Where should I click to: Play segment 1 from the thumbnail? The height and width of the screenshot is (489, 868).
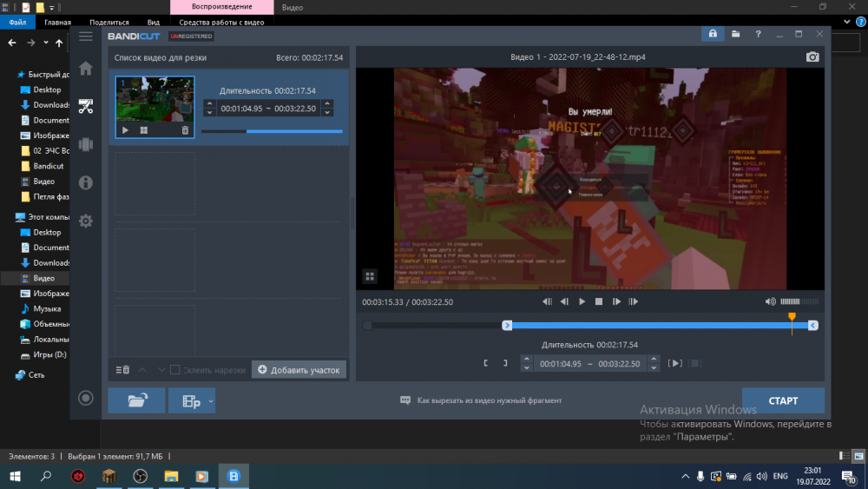[x=125, y=130]
